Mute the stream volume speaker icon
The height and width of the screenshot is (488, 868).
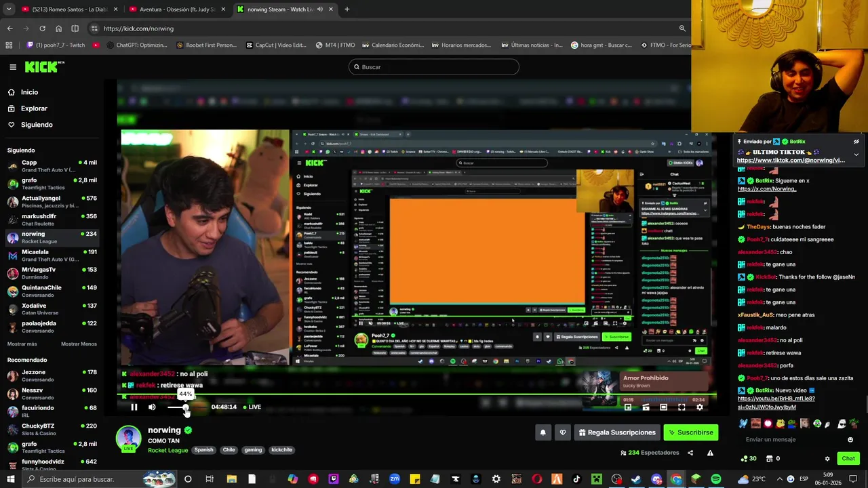click(x=152, y=407)
